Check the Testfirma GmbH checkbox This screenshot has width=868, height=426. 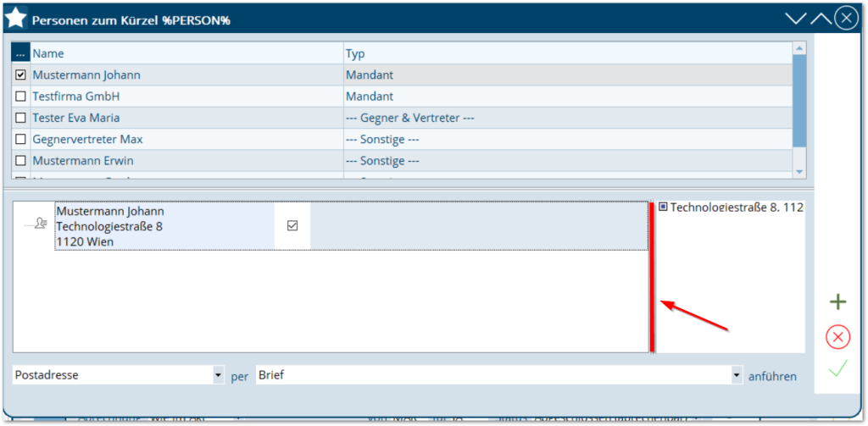click(21, 97)
